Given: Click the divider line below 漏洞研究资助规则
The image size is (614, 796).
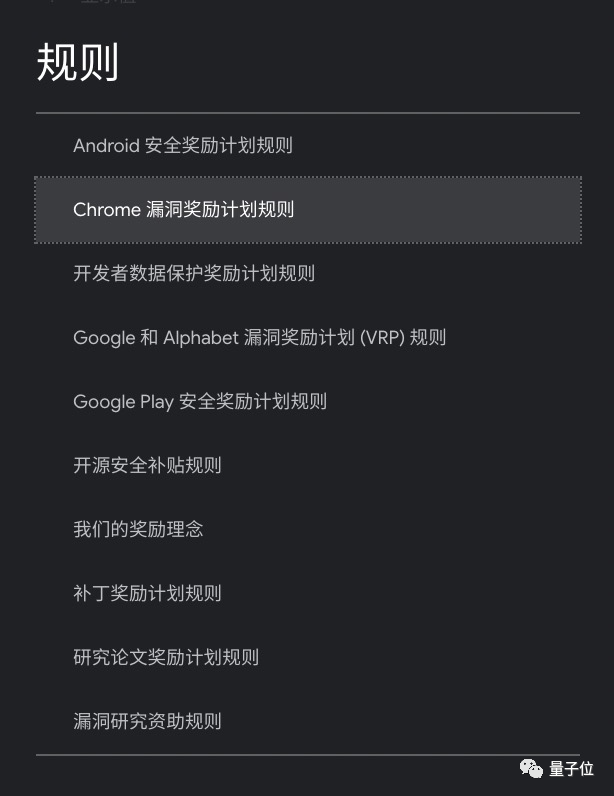Looking at the screenshot, I should (308, 755).
